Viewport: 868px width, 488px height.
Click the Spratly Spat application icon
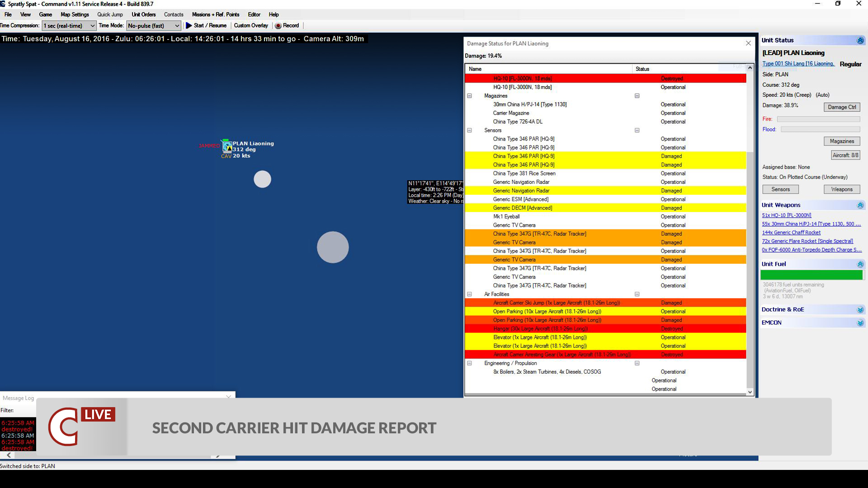[x=4, y=4]
